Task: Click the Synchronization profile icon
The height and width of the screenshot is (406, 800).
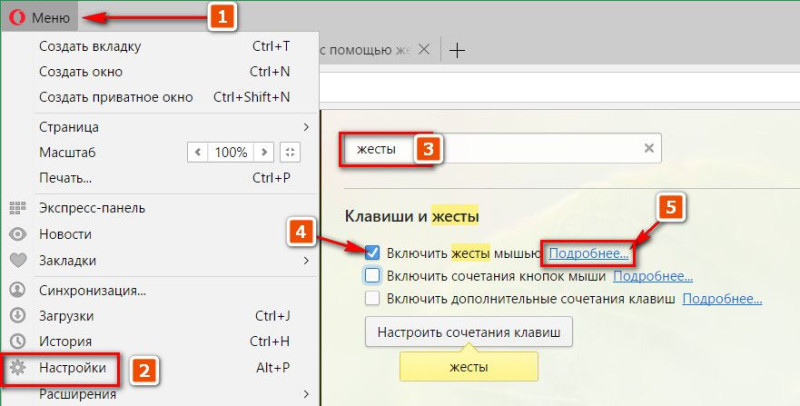Action: click(x=18, y=290)
